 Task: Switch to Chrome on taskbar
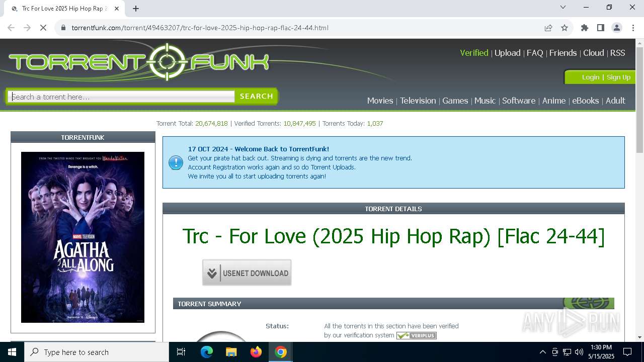[x=281, y=352]
